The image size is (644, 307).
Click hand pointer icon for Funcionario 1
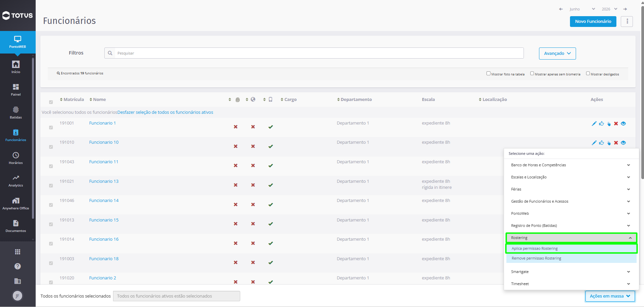tap(609, 124)
